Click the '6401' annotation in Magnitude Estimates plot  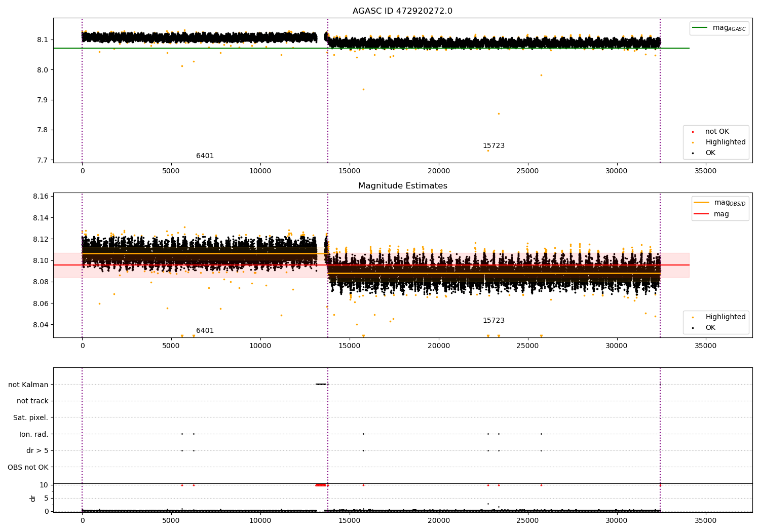205,331
